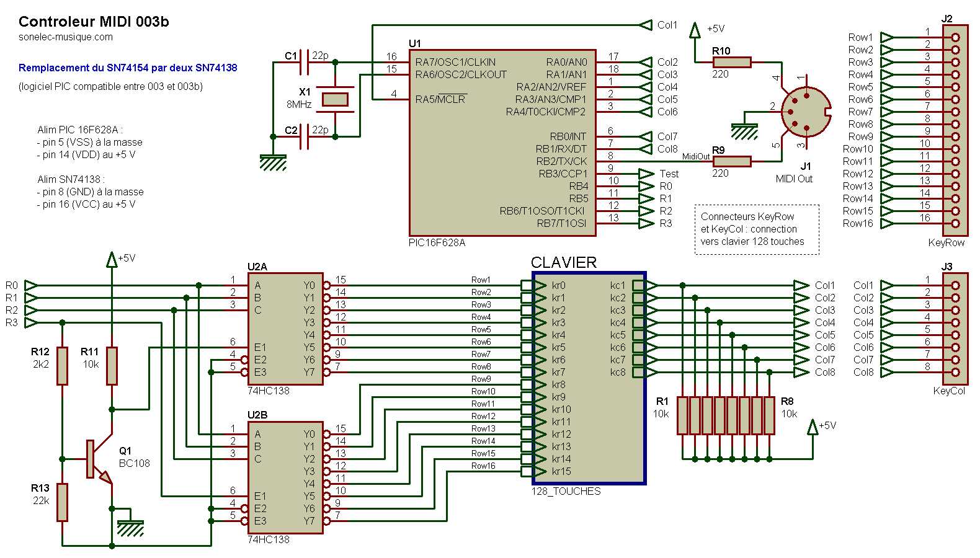Screen dimensions: 980x558
Task: Click the ground symbol at Q1 emitter
Action: pos(130,528)
